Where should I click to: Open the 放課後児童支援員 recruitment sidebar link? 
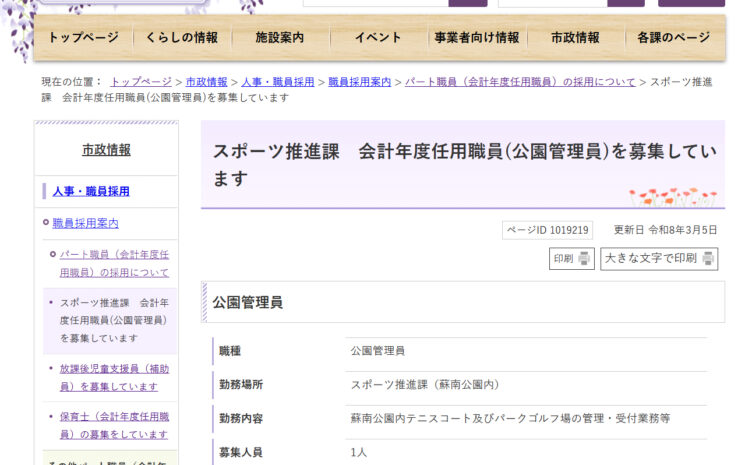[113, 377]
